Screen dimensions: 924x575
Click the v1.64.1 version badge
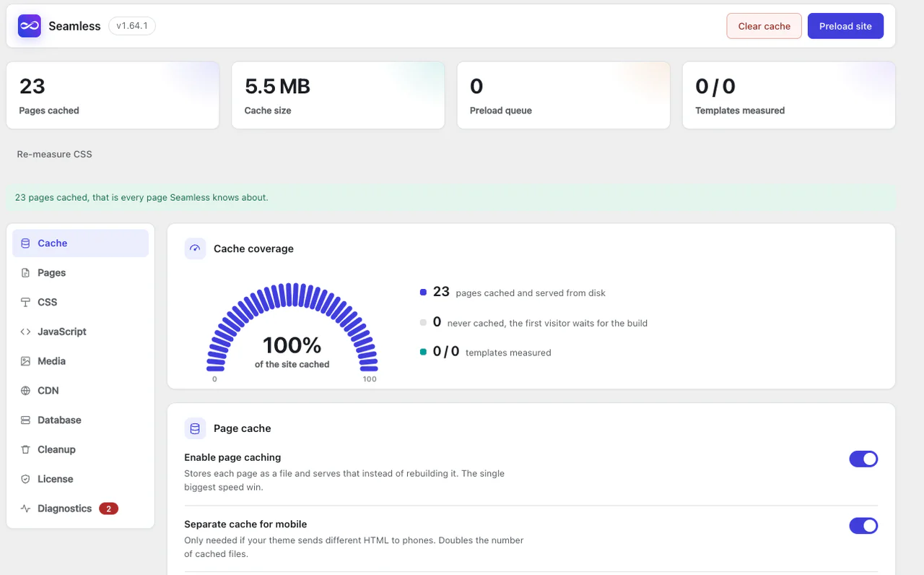[132, 26]
